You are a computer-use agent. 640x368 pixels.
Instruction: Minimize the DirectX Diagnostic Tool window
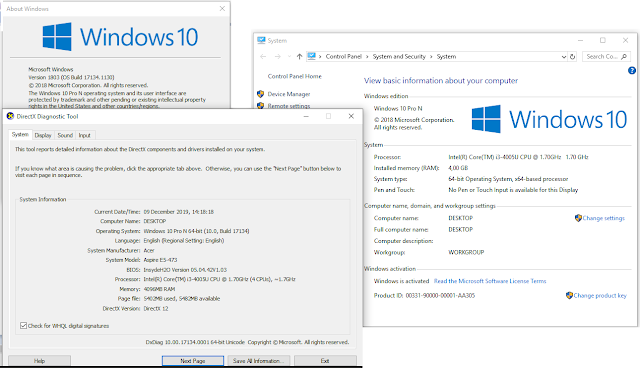[306, 116]
